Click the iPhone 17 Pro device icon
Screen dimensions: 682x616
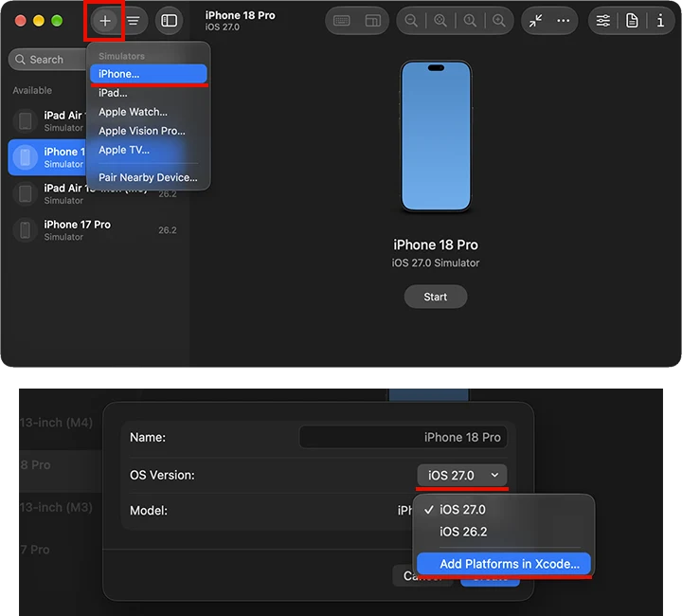point(26,230)
